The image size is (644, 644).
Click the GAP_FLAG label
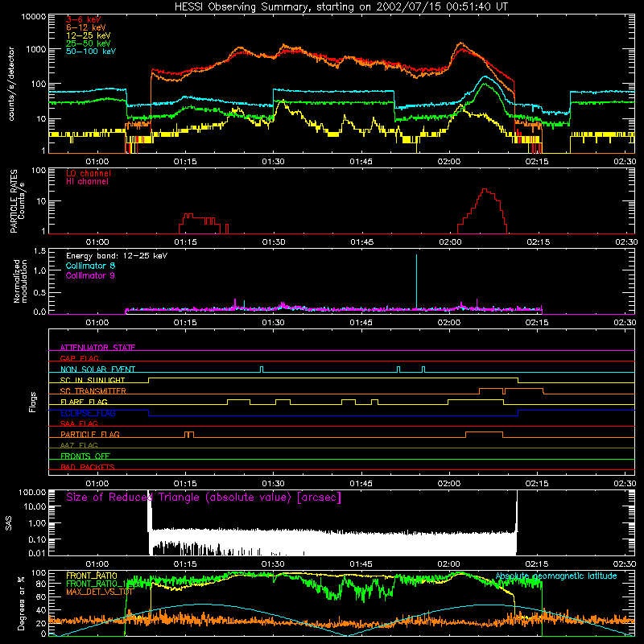pyautogui.click(x=79, y=358)
